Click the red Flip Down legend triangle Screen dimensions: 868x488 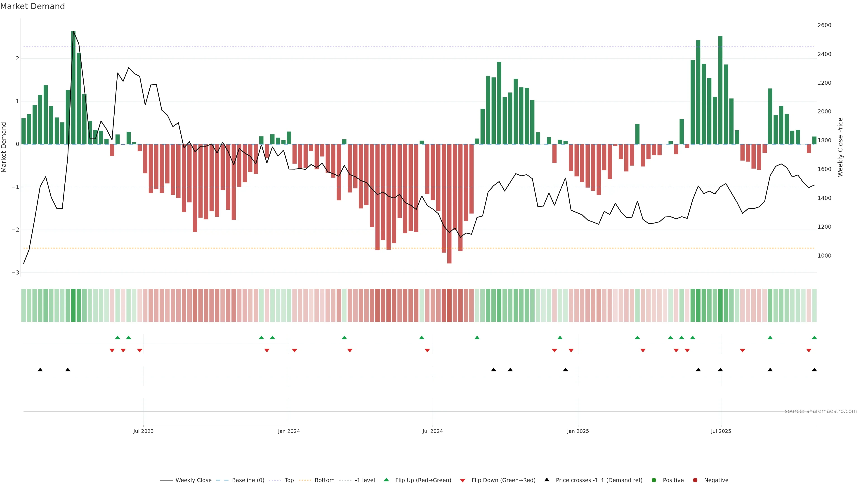pos(463,481)
